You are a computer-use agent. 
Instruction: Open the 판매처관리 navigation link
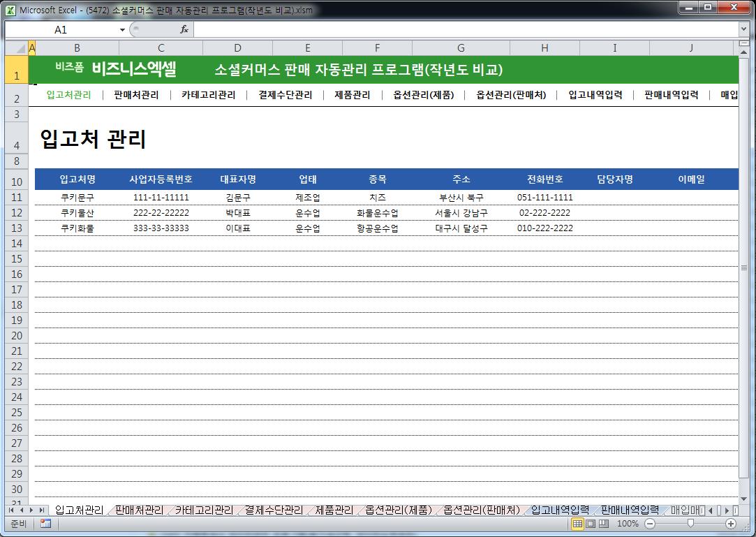(136, 94)
